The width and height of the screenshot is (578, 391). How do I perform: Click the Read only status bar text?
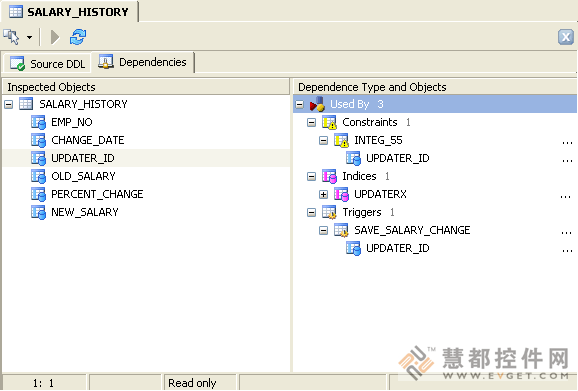click(192, 383)
